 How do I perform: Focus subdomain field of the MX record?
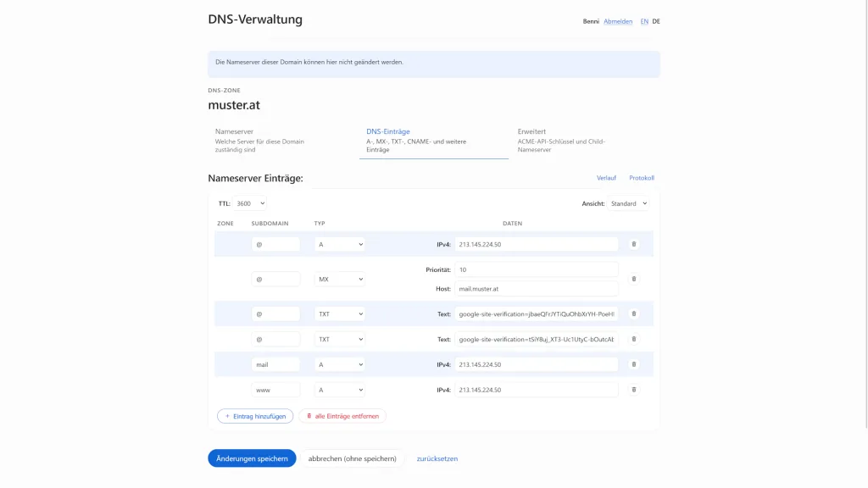275,279
